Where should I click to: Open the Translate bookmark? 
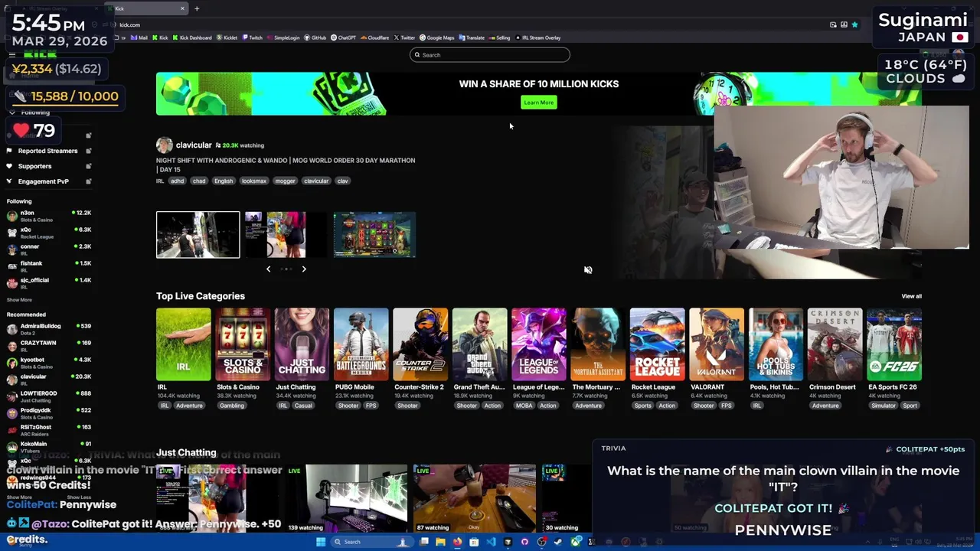[x=472, y=37]
